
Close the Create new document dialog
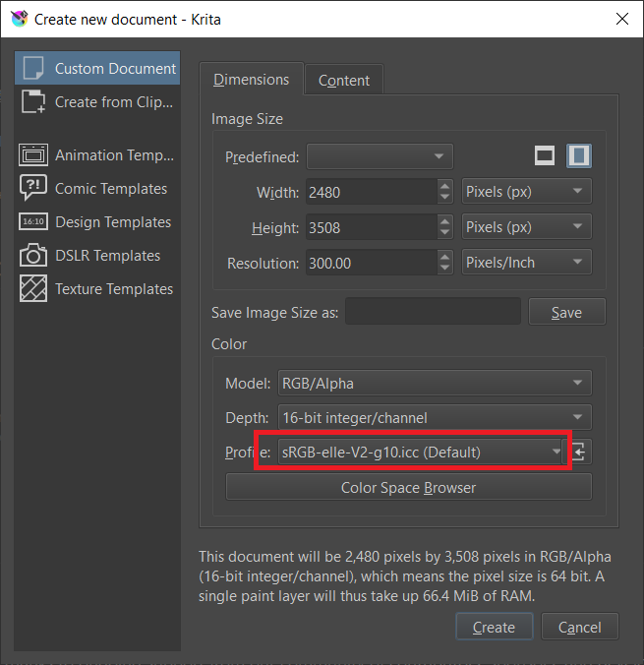(622, 19)
